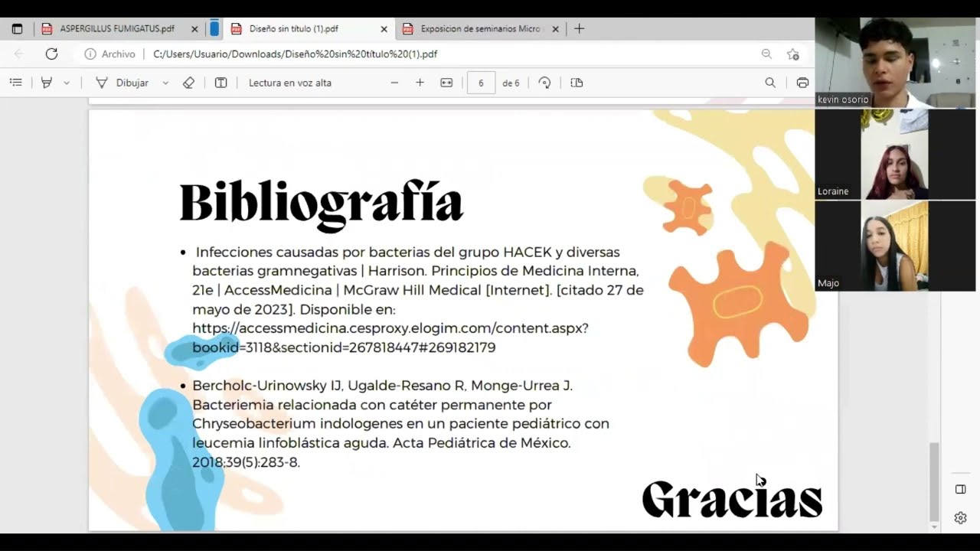Click the 2018;39(5):283-8 citation text
The height and width of the screenshot is (551, 980).
246,462
